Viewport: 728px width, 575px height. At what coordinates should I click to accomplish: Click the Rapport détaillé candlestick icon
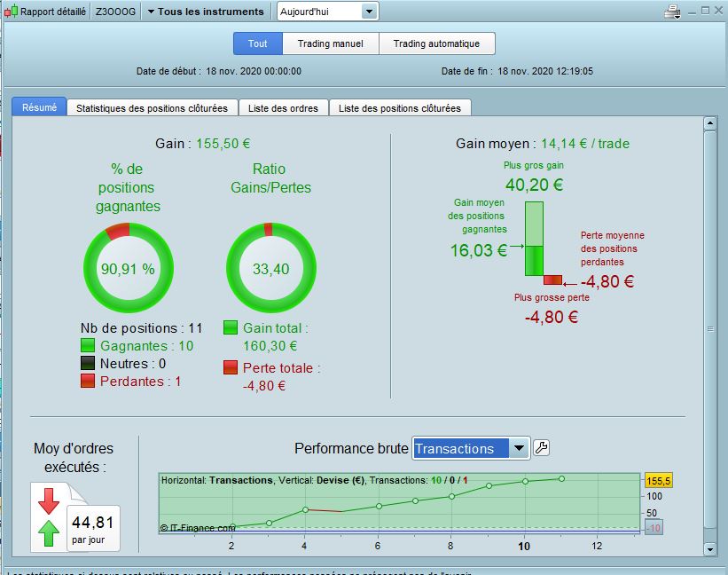click(x=12, y=12)
